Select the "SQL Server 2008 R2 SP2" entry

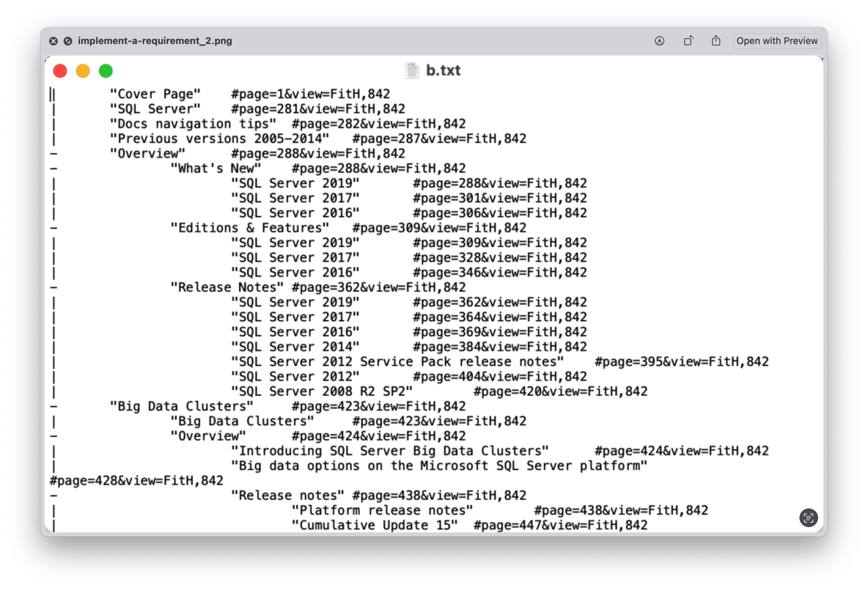[x=322, y=391]
